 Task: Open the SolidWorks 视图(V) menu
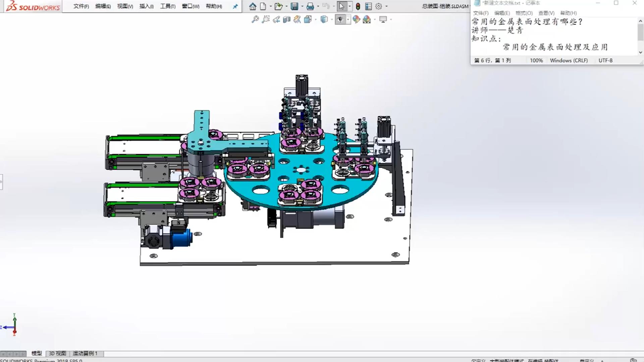tap(125, 6)
